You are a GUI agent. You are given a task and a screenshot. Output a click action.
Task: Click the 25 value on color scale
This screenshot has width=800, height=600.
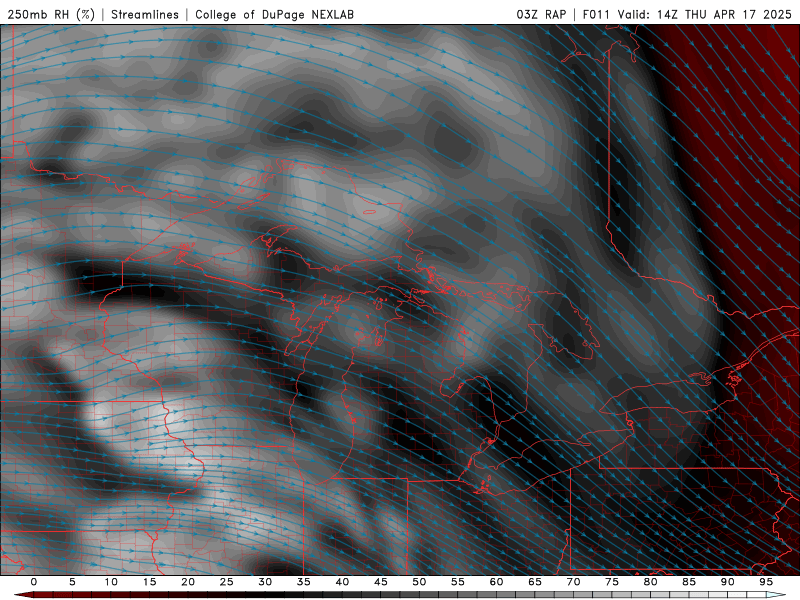227,582
